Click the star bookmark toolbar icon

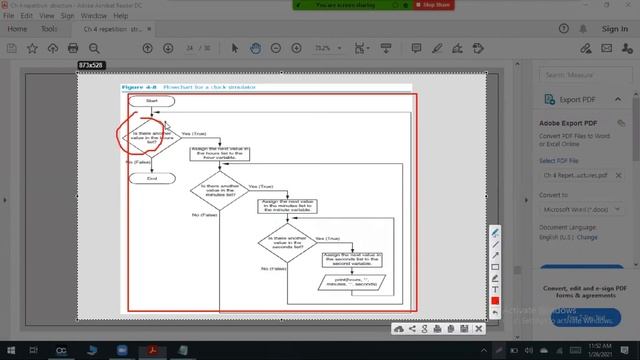(32, 48)
